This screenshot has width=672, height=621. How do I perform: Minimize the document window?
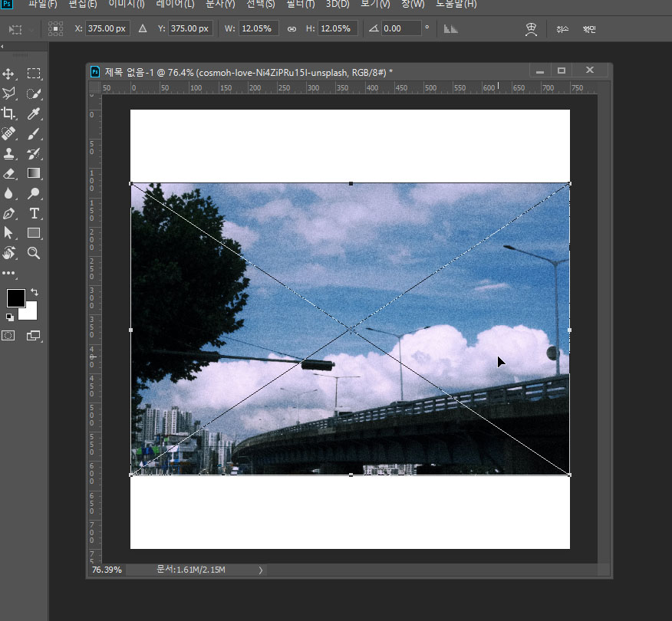[540, 71]
